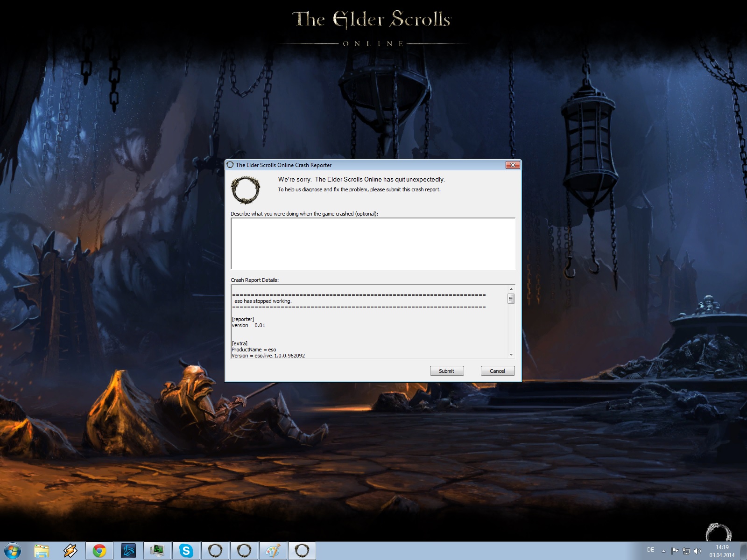This screenshot has width=747, height=560.
Task: Click into the crash description text box
Action: (373, 244)
